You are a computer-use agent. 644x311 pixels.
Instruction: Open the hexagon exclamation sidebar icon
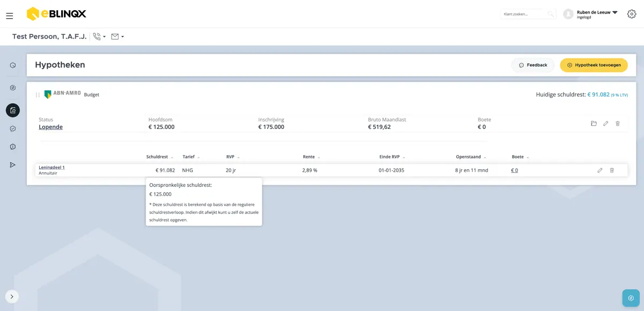coord(13,147)
